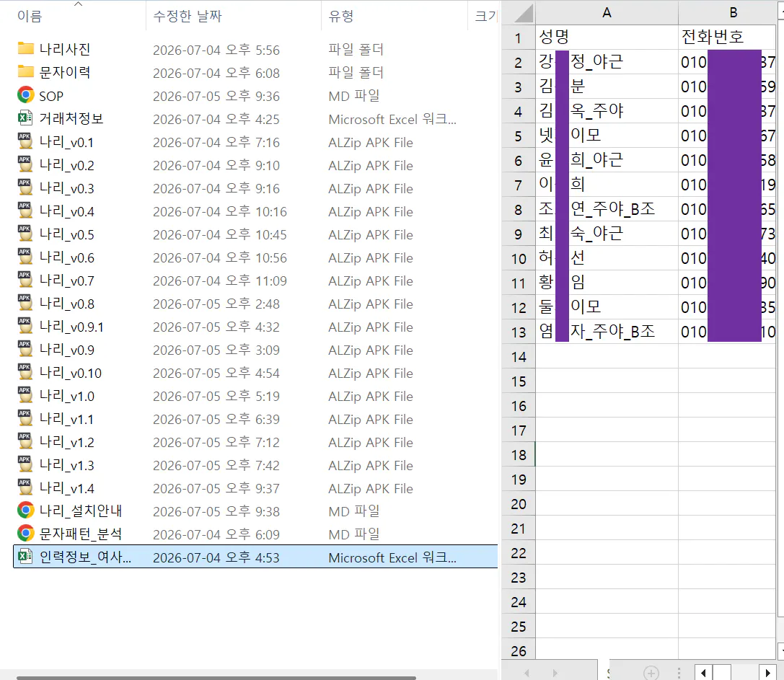784x680 pixels.
Task: Select the file name 나리_설치안내
Action: 81,511
